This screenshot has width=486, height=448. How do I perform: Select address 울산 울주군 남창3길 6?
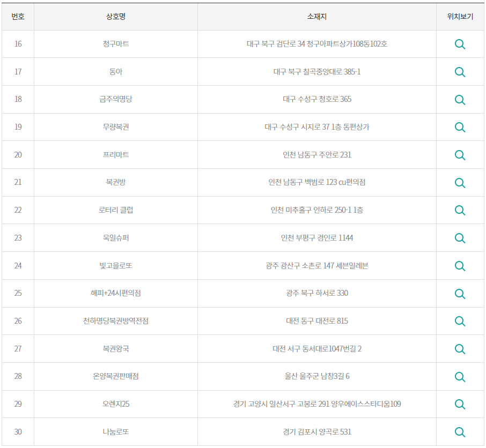(317, 376)
